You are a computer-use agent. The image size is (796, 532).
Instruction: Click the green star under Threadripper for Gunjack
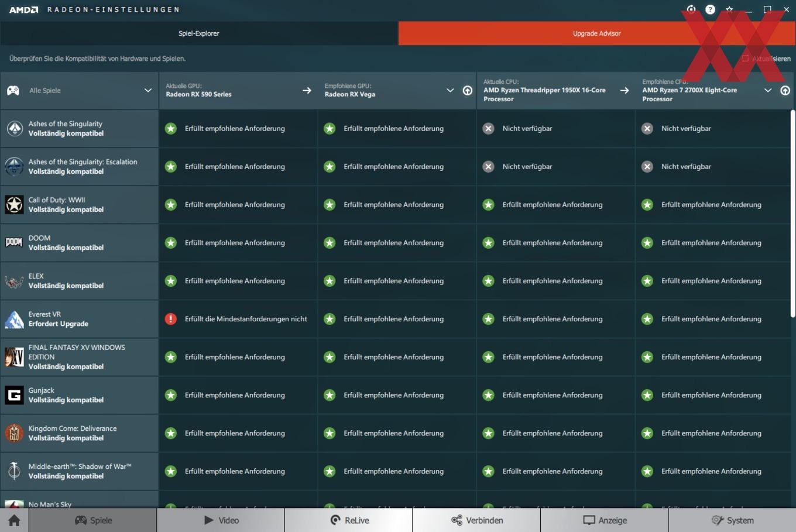(488, 395)
